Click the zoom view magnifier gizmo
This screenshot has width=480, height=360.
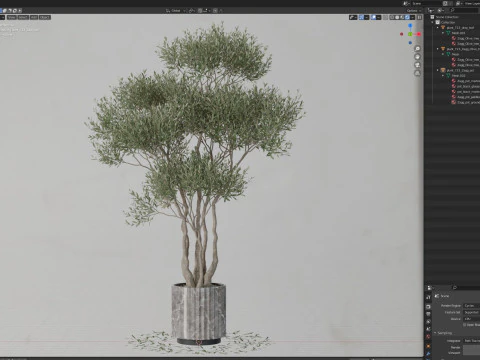pyautogui.click(x=417, y=49)
